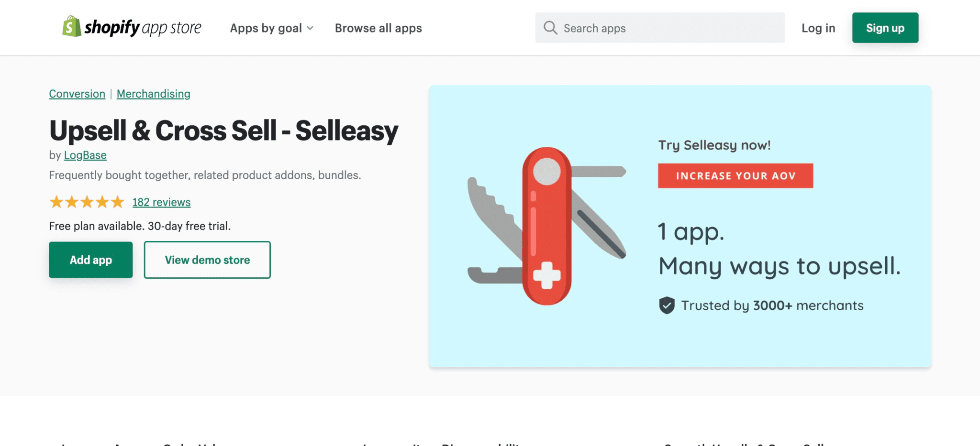Open the 182 reviews link
This screenshot has height=446, width=980.
(x=161, y=202)
